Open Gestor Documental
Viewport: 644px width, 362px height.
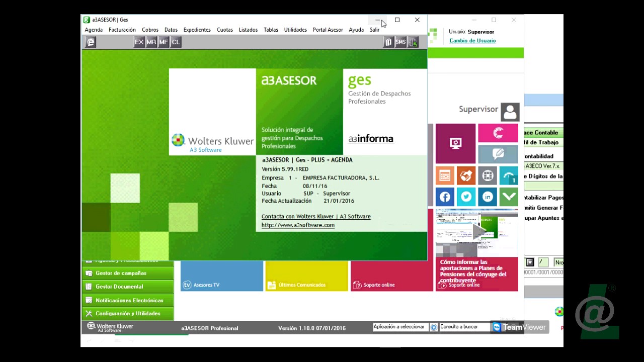[x=128, y=287]
